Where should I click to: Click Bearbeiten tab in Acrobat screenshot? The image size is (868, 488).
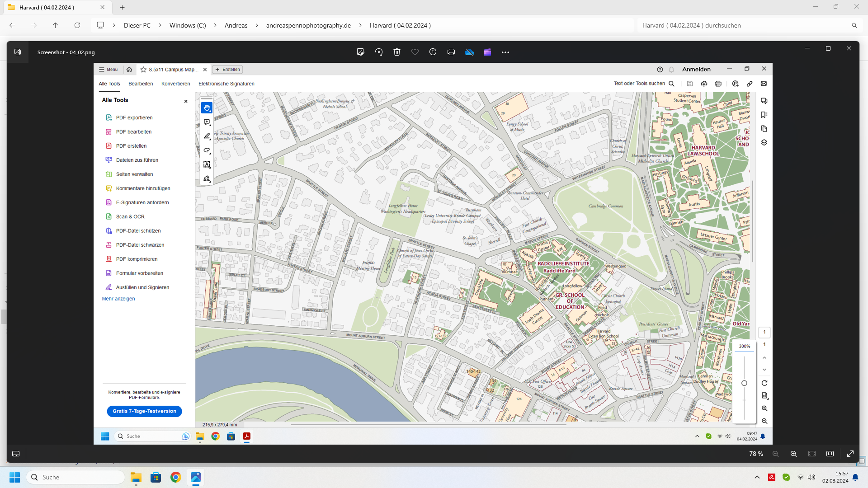pos(141,84)
